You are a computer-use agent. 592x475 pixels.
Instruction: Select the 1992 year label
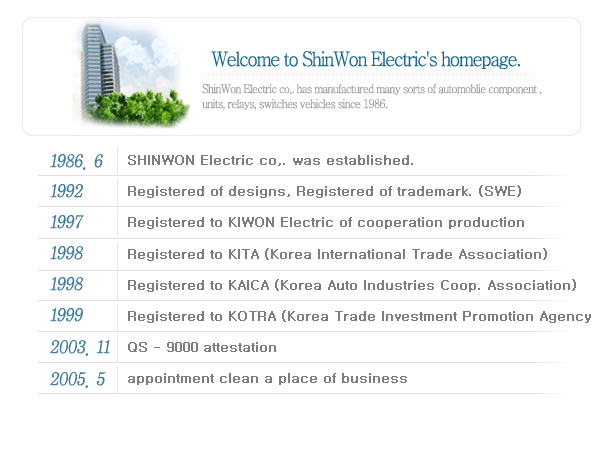(x=67, y=191)
